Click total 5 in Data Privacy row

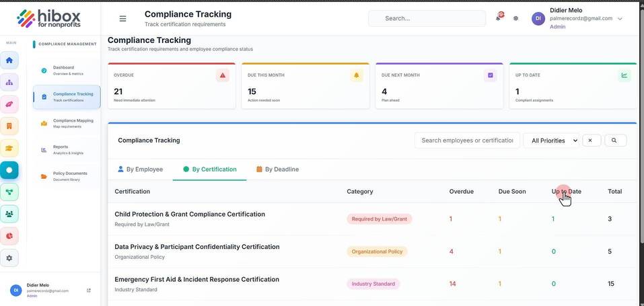(x=610, y=252)
